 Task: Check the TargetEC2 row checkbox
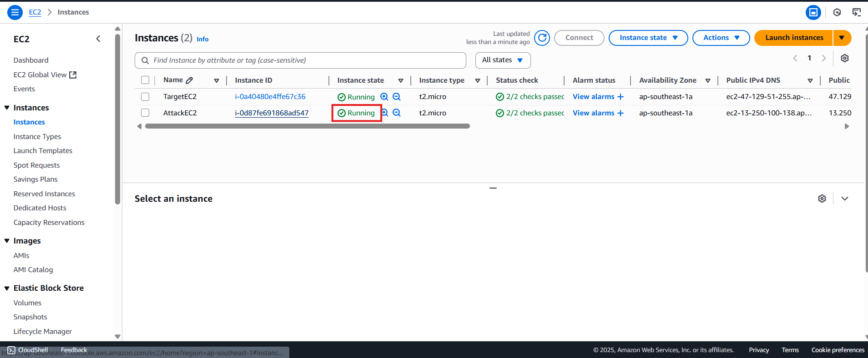coord(145,97)
